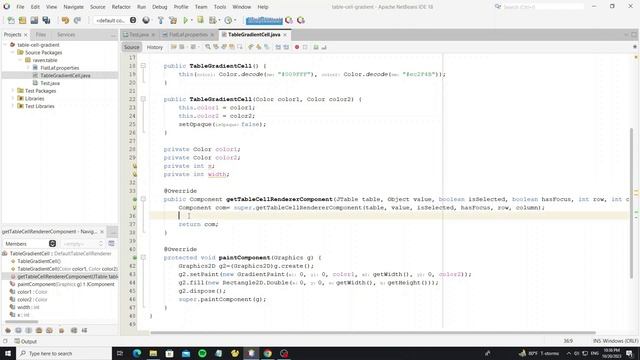Click the Undo toolbar icon
640x360 pixels.
(65, 20)
